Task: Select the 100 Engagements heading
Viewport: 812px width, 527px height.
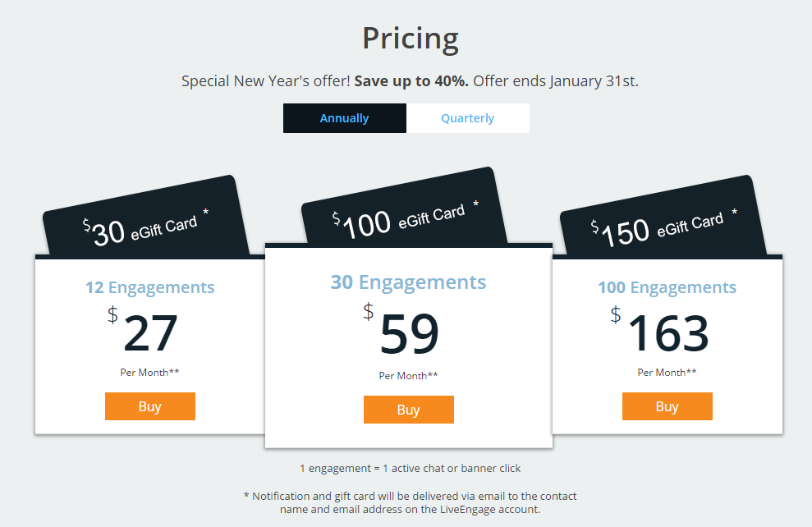Action: click(x=667, y=287)
